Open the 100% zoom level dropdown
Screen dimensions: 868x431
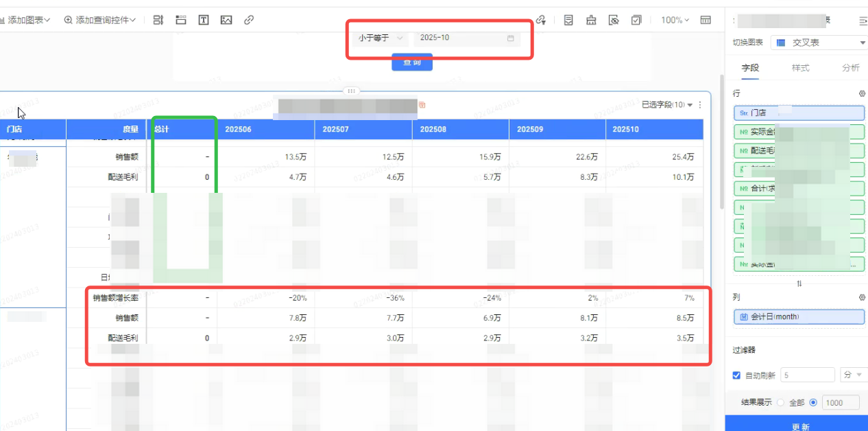pyautogui.click(x=676, y=21)
